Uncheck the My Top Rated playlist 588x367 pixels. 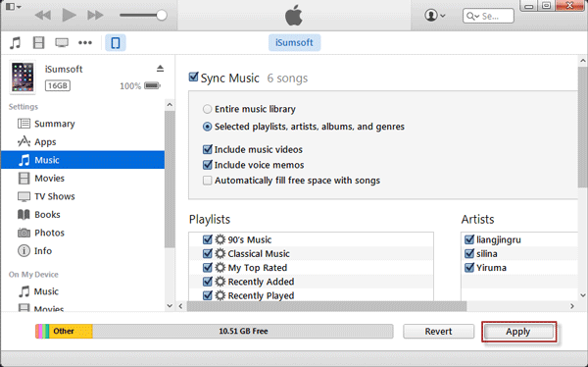click(208, 268)
